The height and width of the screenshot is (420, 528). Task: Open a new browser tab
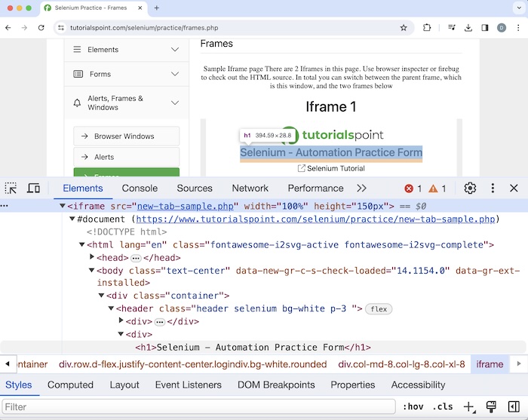tap(157, 8)
